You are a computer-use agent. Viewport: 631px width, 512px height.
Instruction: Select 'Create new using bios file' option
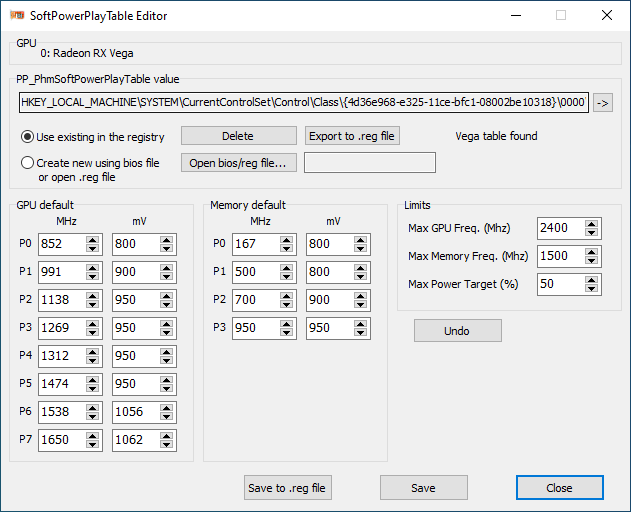coord(28,163)
